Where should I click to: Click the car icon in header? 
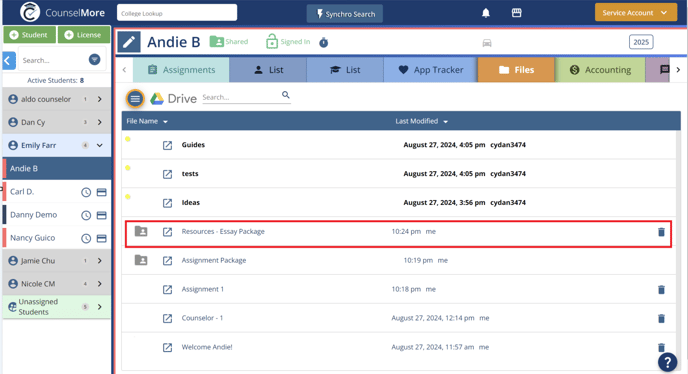coord(487,43)
